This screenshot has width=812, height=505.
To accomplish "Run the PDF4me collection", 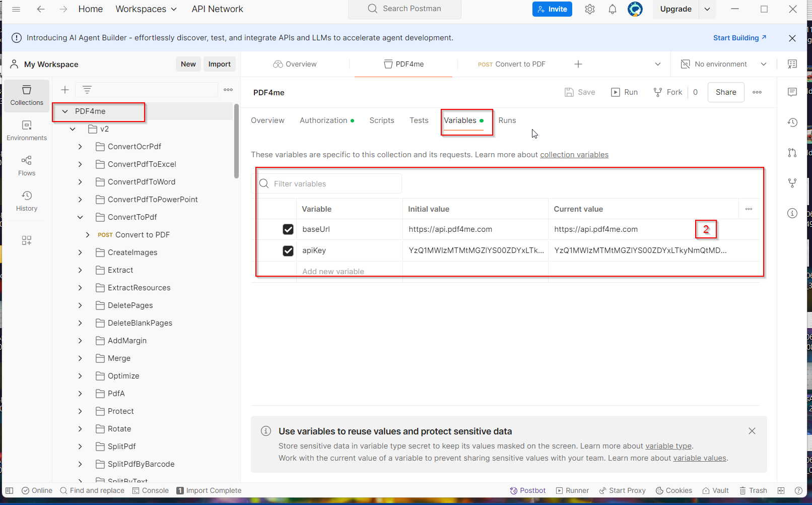I will click(625, 92).
